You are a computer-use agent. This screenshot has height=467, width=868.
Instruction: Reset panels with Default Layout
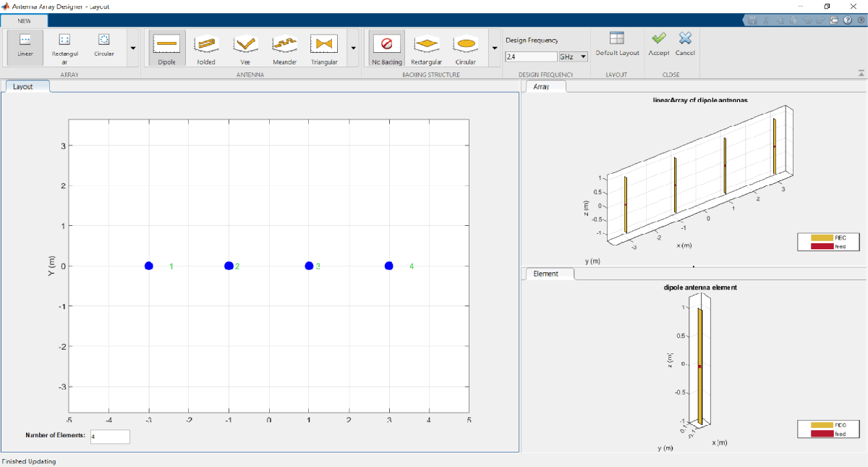tap(617, 43)
